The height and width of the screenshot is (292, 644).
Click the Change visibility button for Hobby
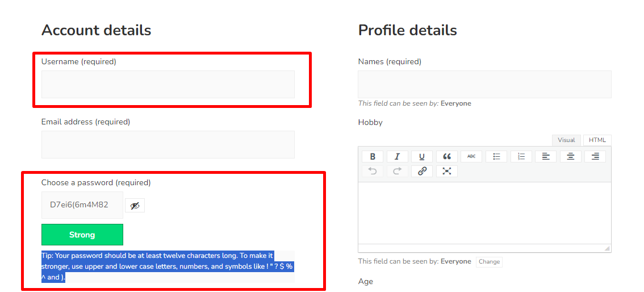pos(489,262)
